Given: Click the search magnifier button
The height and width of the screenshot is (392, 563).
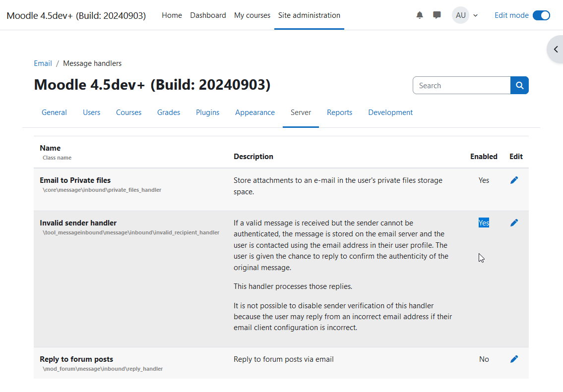Looking at the screenshot, I should coord(519,85).
